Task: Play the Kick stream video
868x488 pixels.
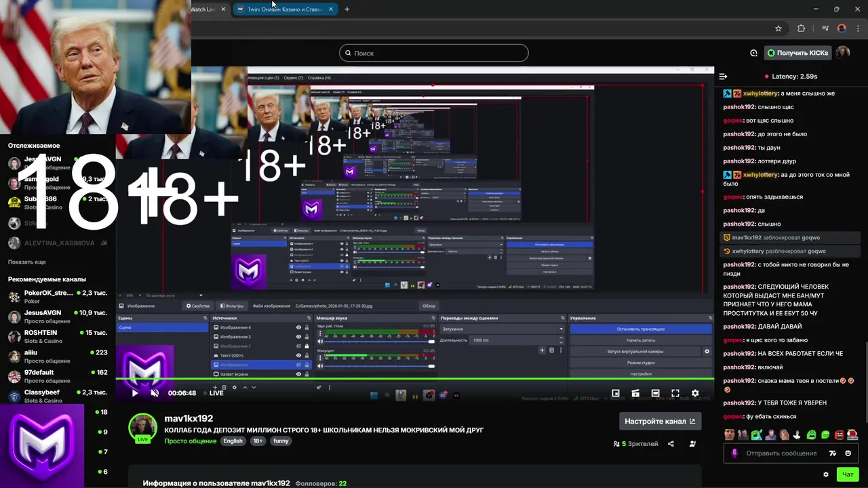Action: pyautogui.click(x=134, y=393)
